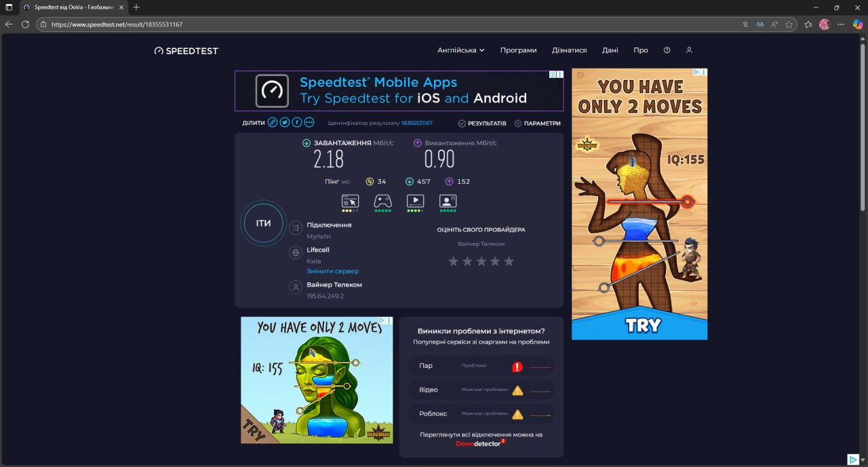The height and width of the screenshot is (467, 868).
Task: Open the Роблокс outage row
Action: coord(481,414)
